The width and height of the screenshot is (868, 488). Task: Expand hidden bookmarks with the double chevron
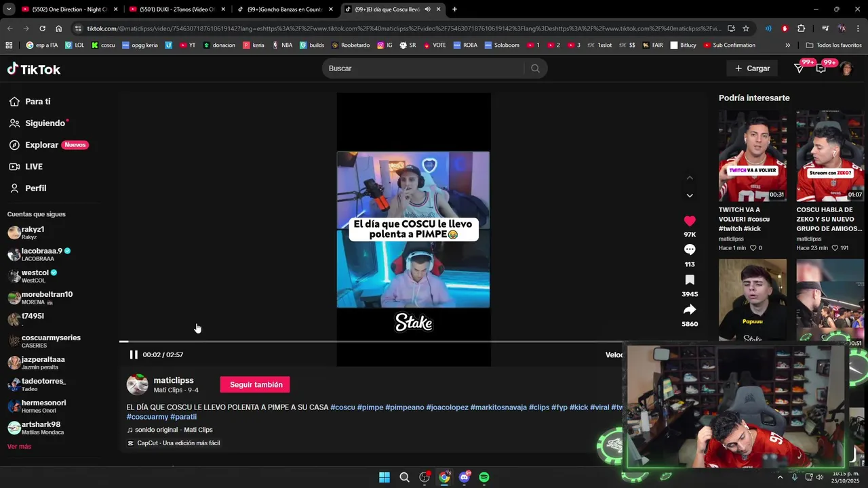[787, 45]
